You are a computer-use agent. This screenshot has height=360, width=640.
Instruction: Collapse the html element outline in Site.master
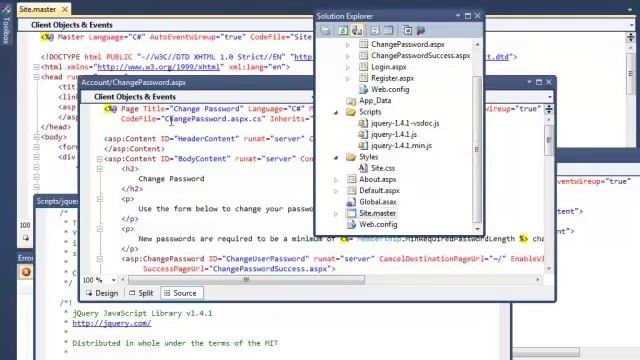36,67
